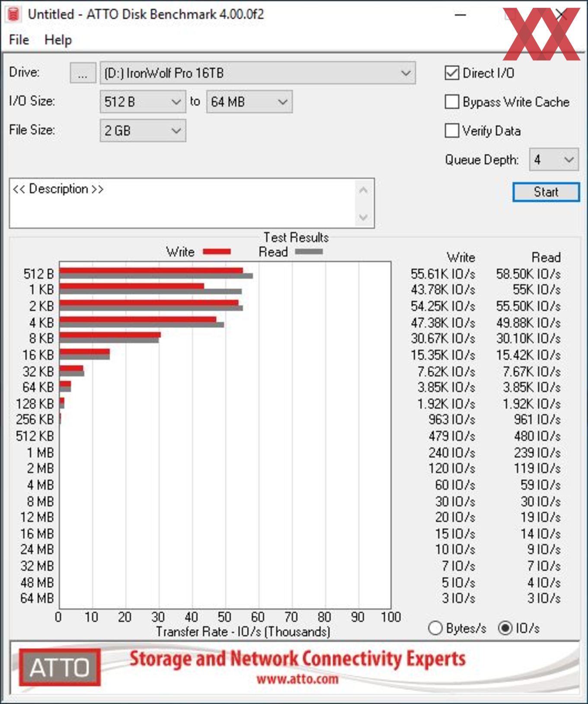Click the 43.78K IO/s write value

click(x=443, y=289)
